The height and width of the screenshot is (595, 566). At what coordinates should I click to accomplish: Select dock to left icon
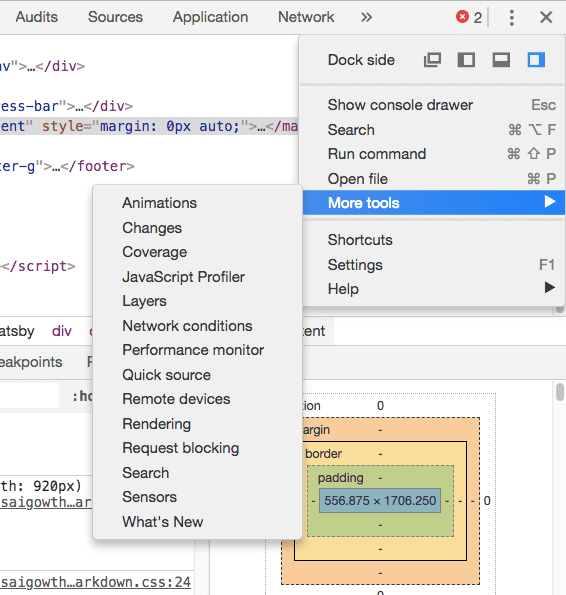466,60
